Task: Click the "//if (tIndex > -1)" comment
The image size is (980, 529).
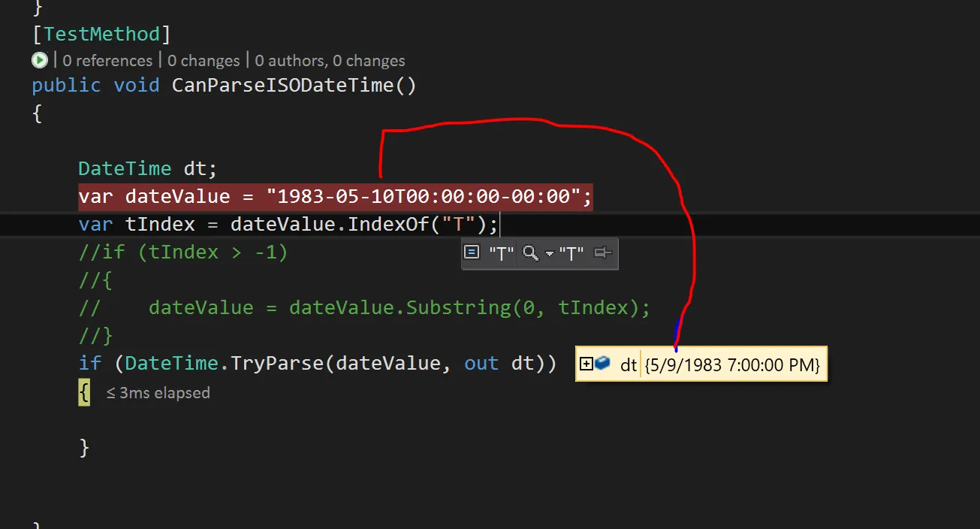Action: (183, 252)
